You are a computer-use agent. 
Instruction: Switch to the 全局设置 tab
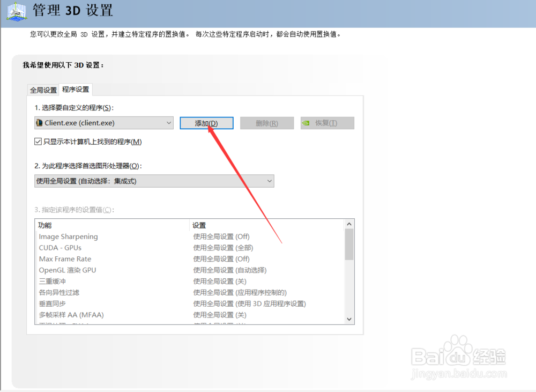43,90
